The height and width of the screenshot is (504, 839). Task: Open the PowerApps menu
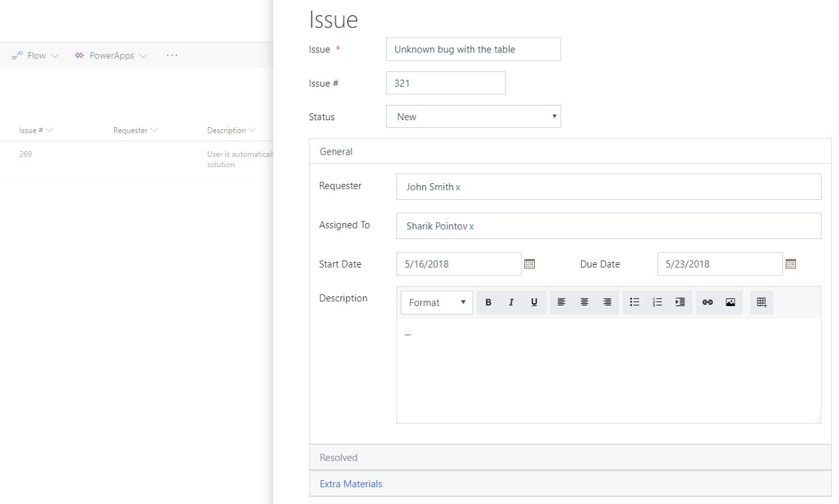coord(112,55)
